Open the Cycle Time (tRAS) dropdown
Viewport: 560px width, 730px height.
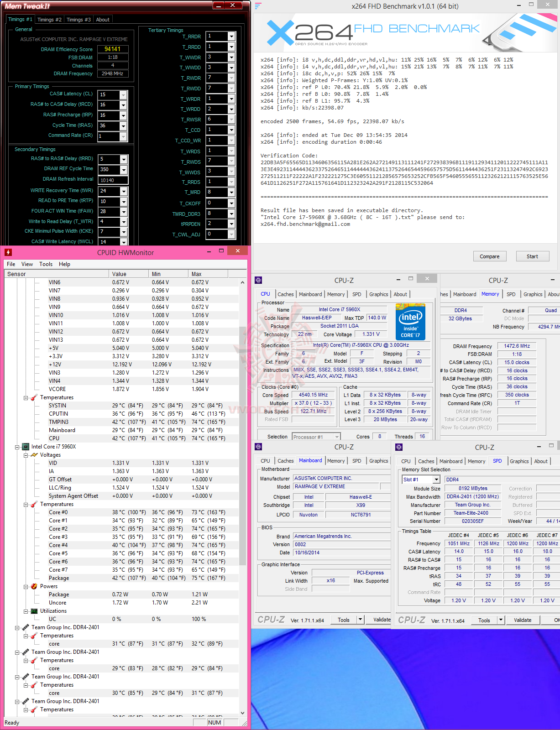[123, 126]
